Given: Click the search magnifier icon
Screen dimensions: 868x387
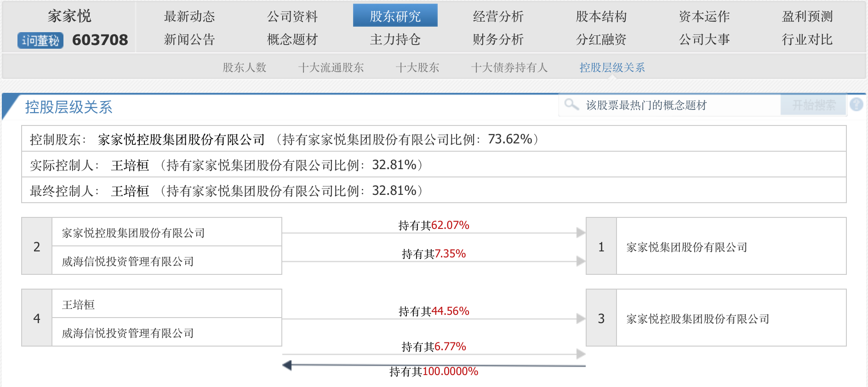Looking at the screenshot, I should click(571, 105).
